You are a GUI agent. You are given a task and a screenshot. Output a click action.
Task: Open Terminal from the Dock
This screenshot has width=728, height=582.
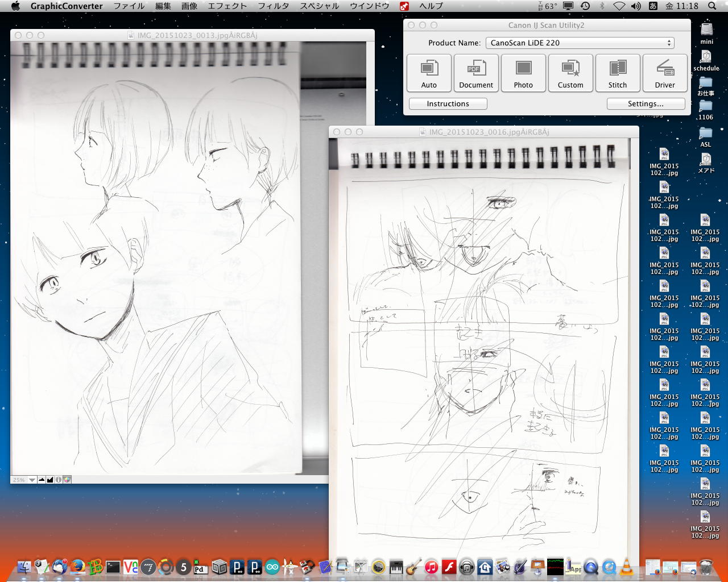pyautogui.click(x=113, y=567)
